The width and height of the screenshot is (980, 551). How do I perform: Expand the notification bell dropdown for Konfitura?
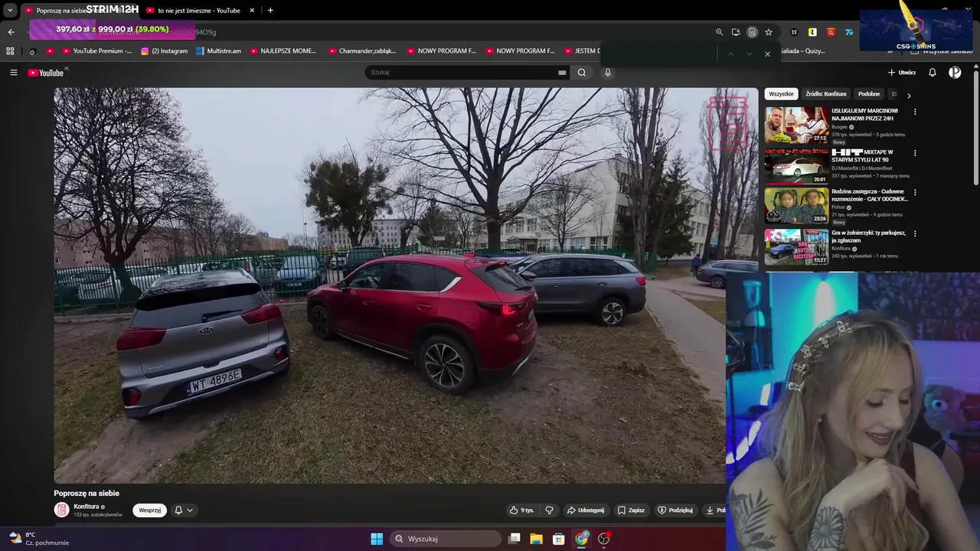coord(183,510)
